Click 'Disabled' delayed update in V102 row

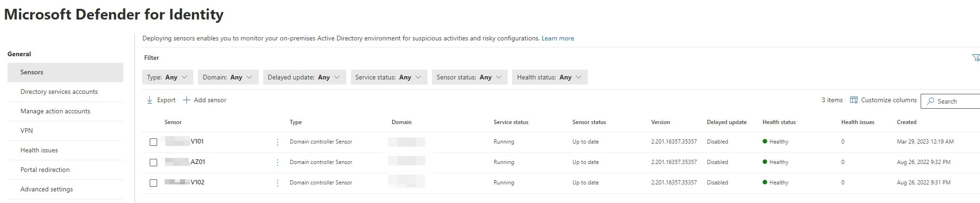coord(718,183)
